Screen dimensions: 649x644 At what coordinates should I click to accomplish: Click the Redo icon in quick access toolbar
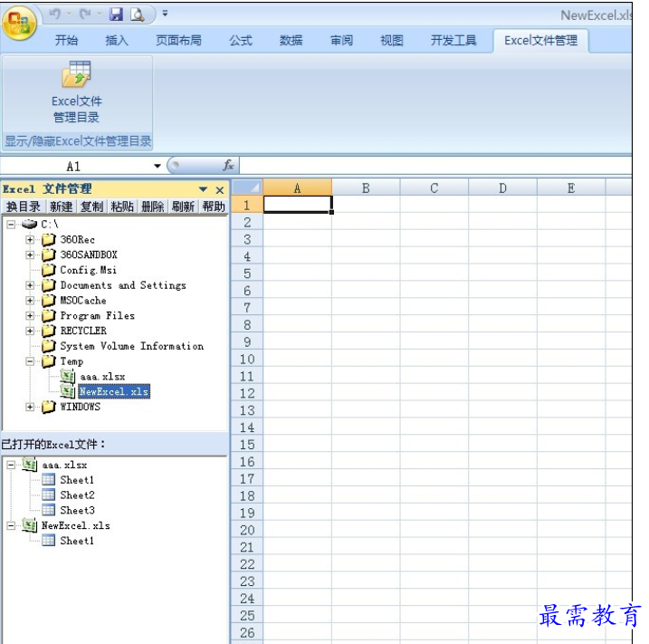coord(85,14)
